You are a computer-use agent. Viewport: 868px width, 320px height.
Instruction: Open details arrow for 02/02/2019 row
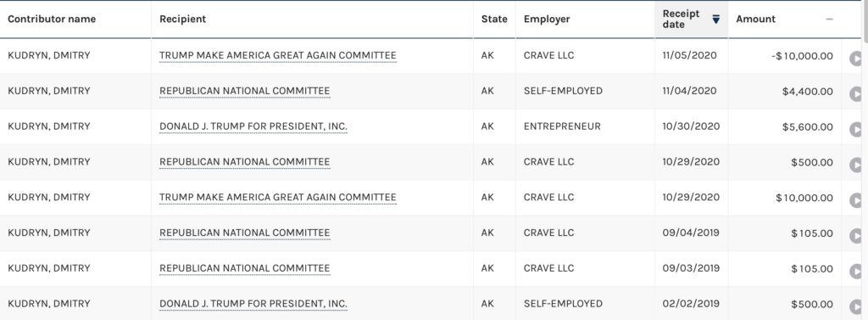(856, 306)
